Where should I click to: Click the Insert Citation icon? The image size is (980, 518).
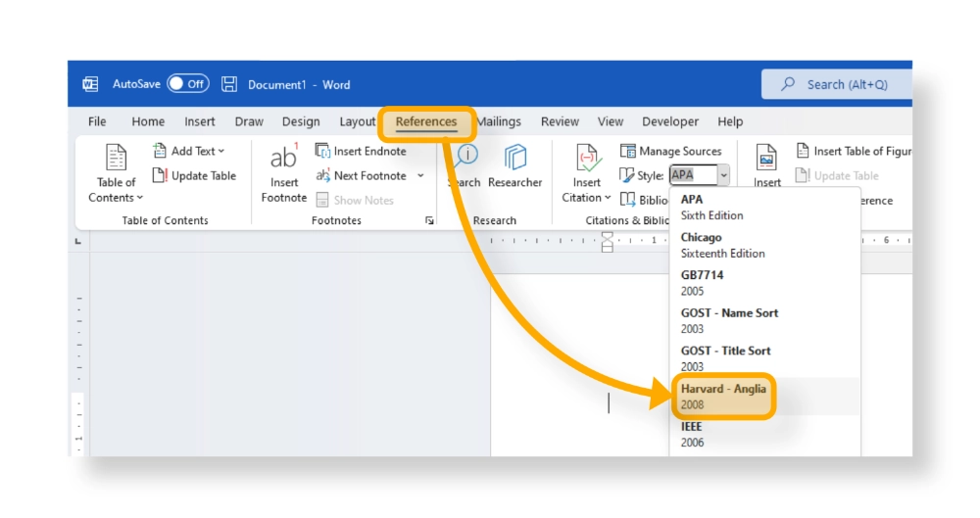587,159
